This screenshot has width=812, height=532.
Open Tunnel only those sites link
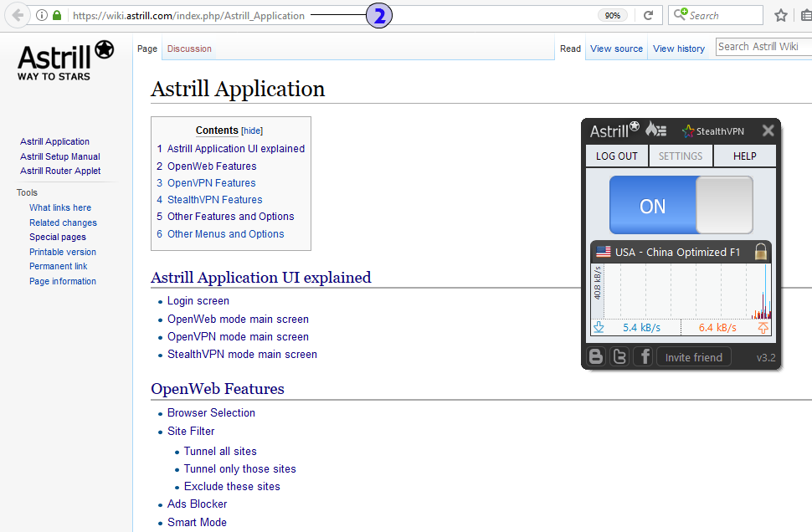(x=239, y=469)
